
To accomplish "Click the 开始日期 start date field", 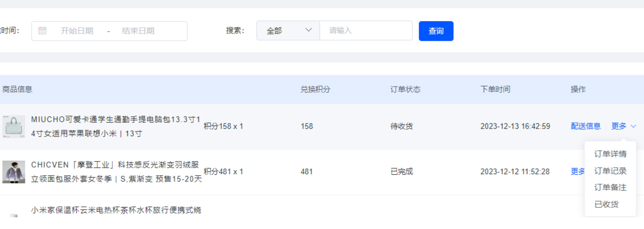I will (x=77, y=31).
